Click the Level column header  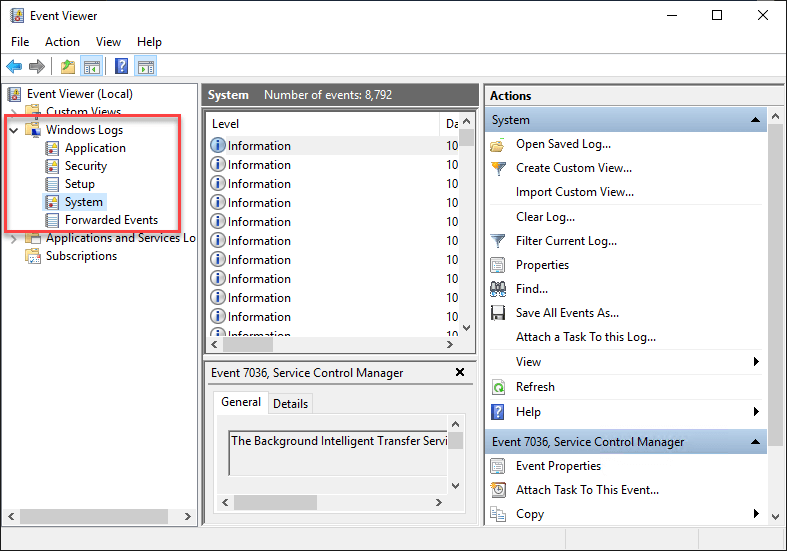tap(324, 124)
